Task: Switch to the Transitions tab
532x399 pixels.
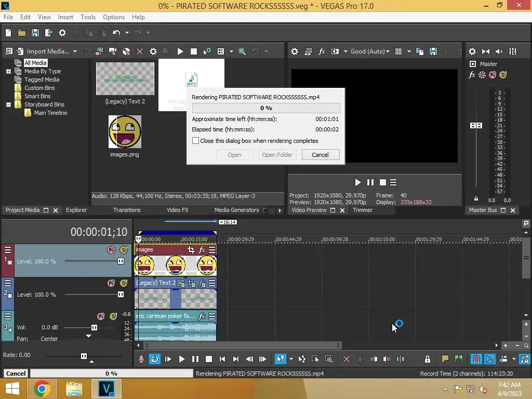Action: click(127, 210)
